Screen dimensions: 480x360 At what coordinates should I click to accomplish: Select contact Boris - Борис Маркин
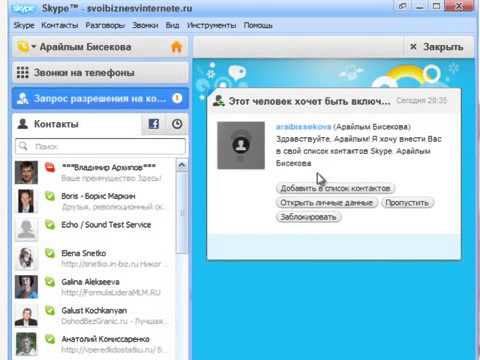(94, 201)
